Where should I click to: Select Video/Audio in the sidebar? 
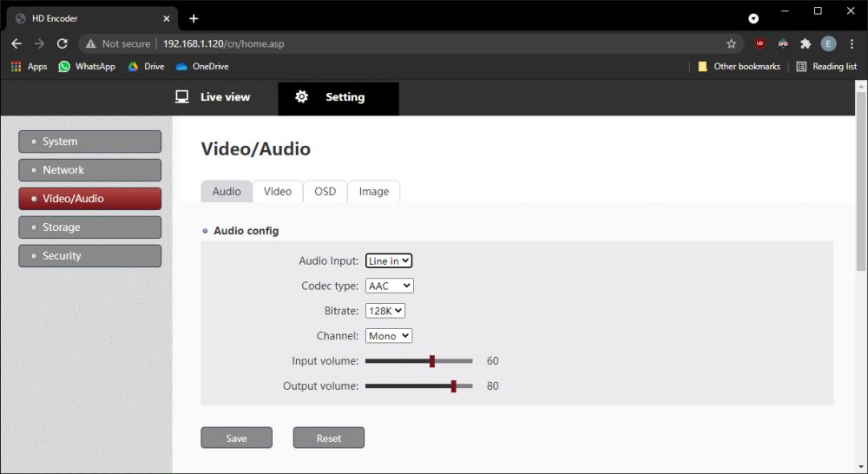click(x=89, y=199)
